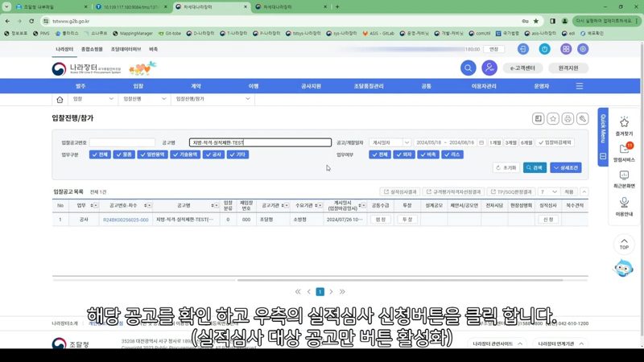Expand the 입찰 breadcrumb dropdown
This screenshot has width=644, height=362.
pos(93,99)
